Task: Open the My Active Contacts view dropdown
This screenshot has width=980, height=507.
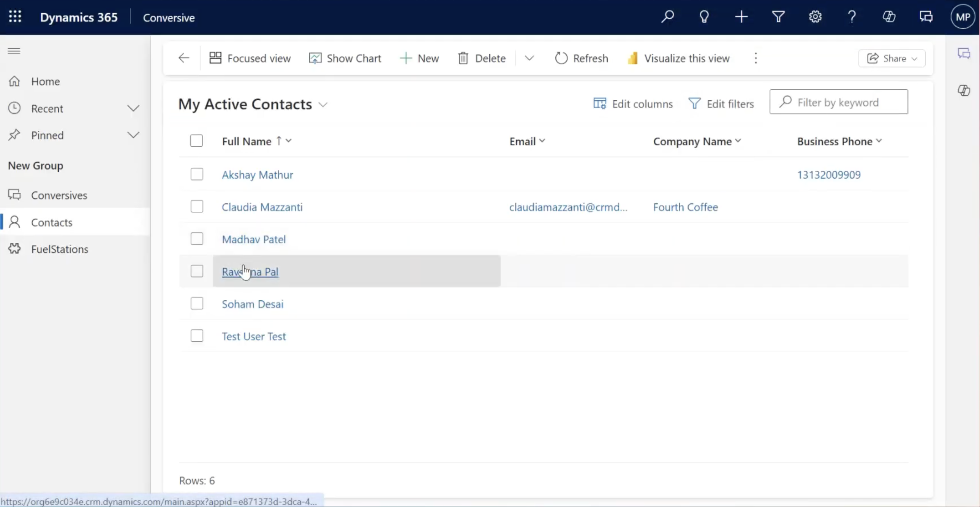Action: [323, 105]
